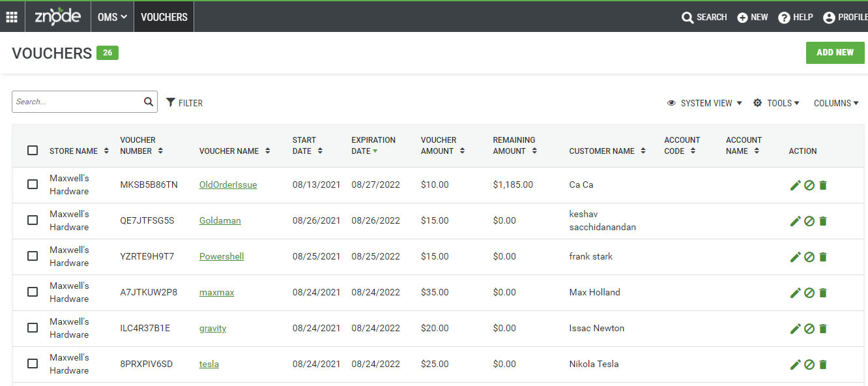Delete the OldOrderIssue voucher
This screenshot has height=386, width=868.
822,185
